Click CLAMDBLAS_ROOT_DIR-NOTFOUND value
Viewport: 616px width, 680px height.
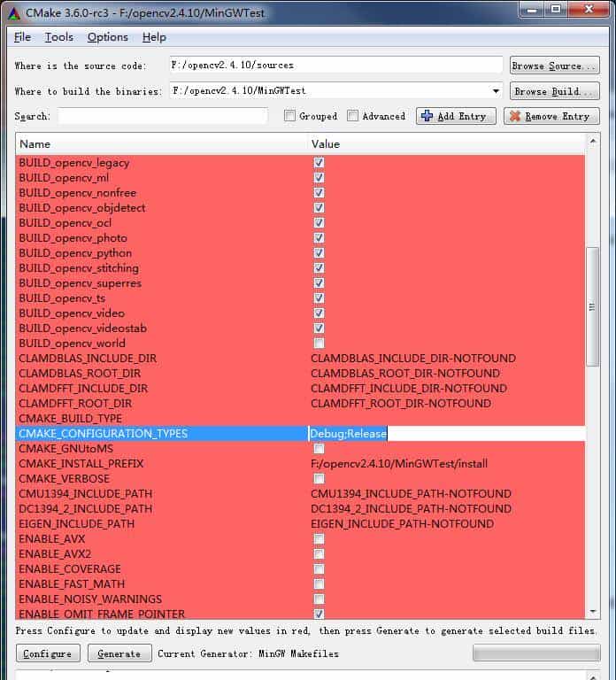pyautogui.click(x=405, y=374)
